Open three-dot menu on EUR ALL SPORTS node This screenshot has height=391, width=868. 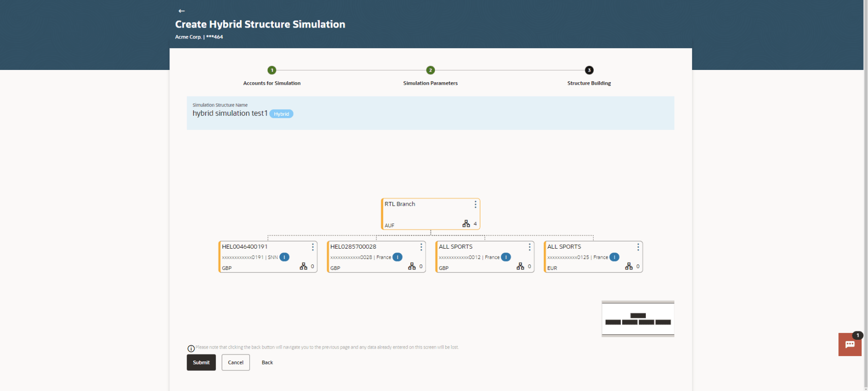point(638,247)
